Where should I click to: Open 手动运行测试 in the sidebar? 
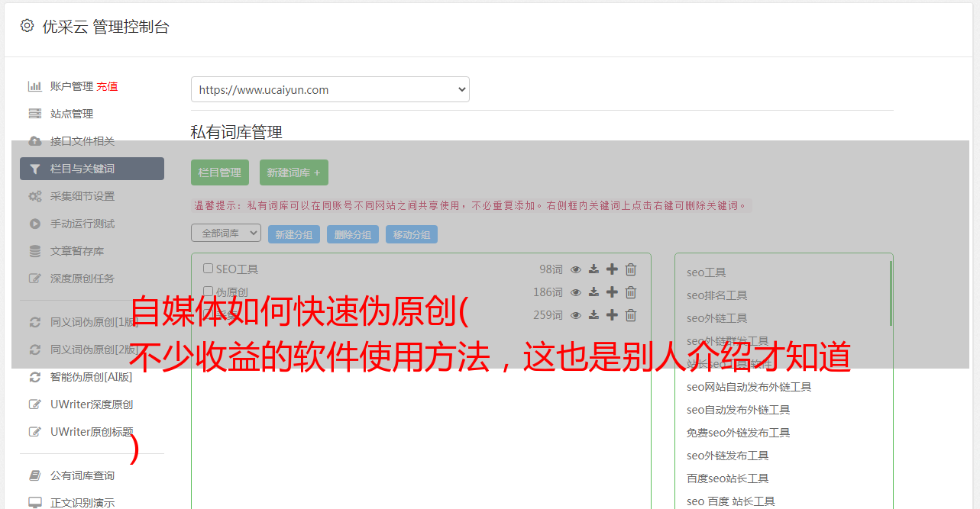pyautogui.click(x=82, y=224)
